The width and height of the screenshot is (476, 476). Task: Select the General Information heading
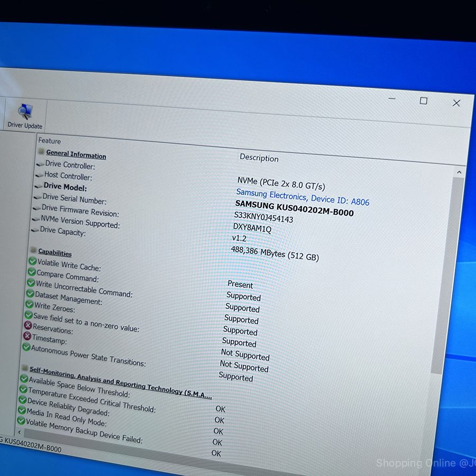(x=76, y=154)
